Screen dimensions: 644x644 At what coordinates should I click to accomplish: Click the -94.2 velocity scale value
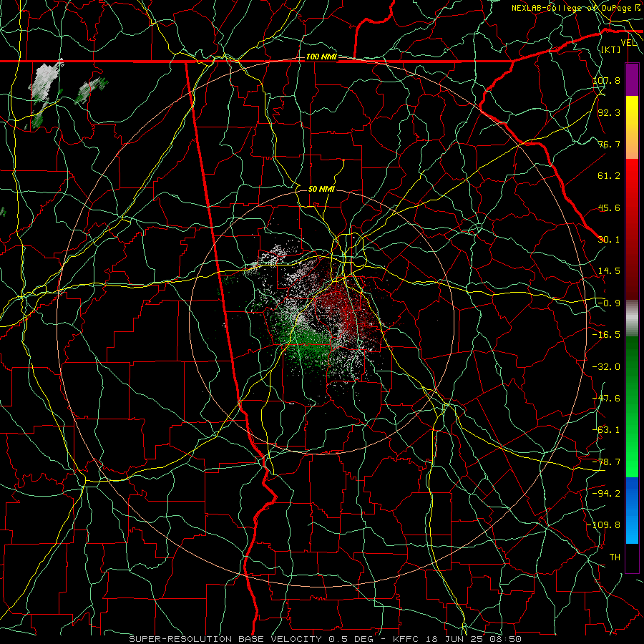click(x=606, y=494)
